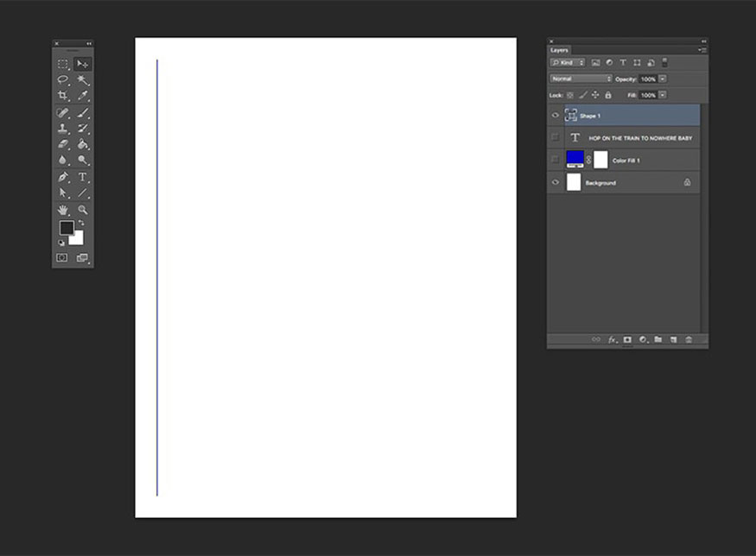756x556 pixels.
Task: Toggle filter for type layers
Action: tap(623, 63)
